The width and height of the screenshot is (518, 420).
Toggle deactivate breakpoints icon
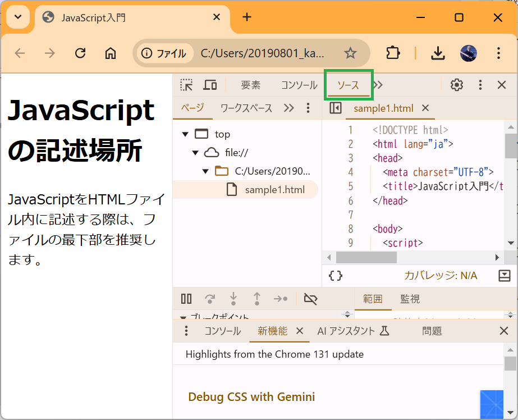pyautogui.click(x=310, y=299)
